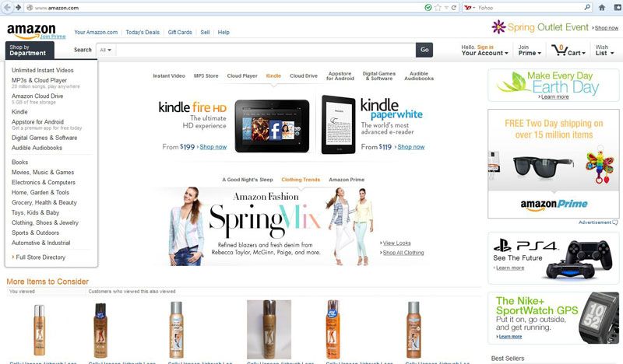
Task: Click the browser URL address field
Action: (x=227, y=8)
